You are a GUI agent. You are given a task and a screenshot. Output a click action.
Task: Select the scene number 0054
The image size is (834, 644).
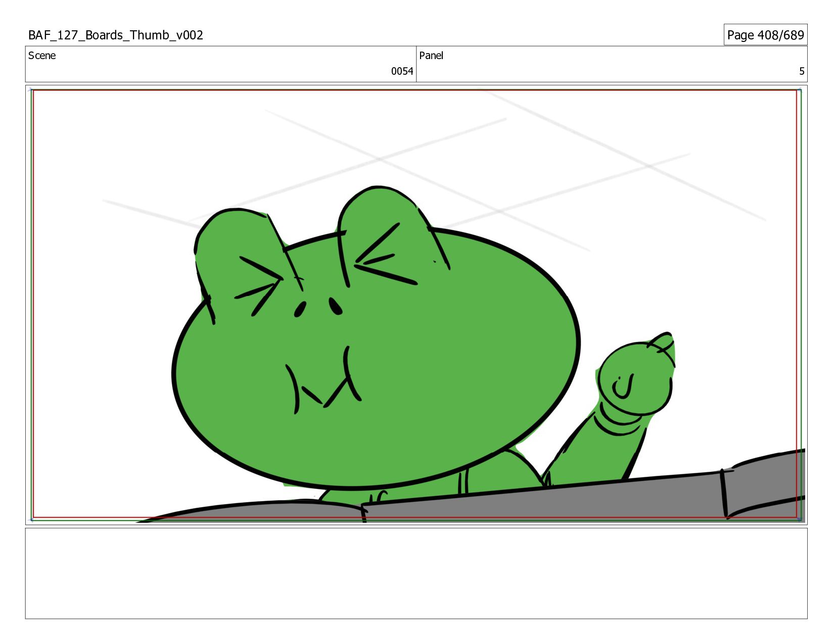pyautogui.click(x=402, y=71)
